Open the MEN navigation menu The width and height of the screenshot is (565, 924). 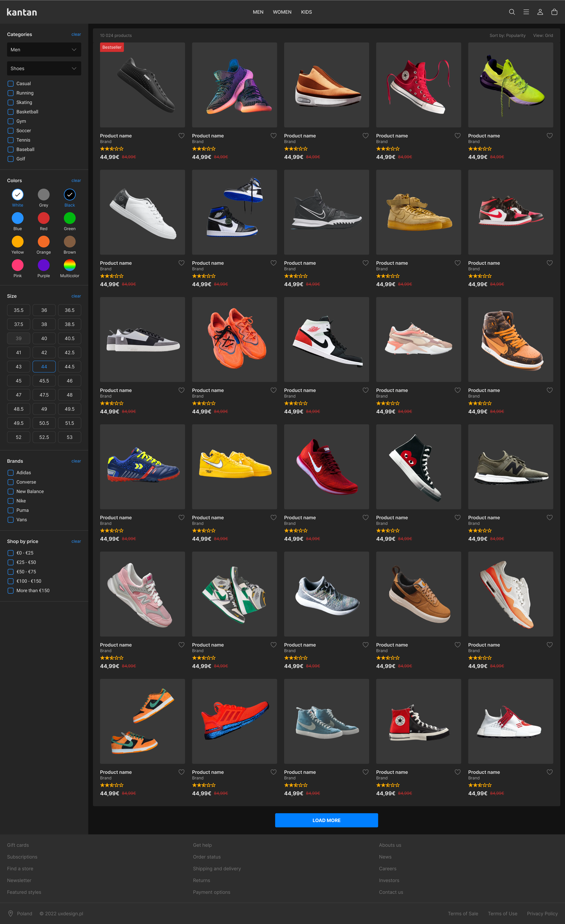pyautogui.click(x=258, y=12)
